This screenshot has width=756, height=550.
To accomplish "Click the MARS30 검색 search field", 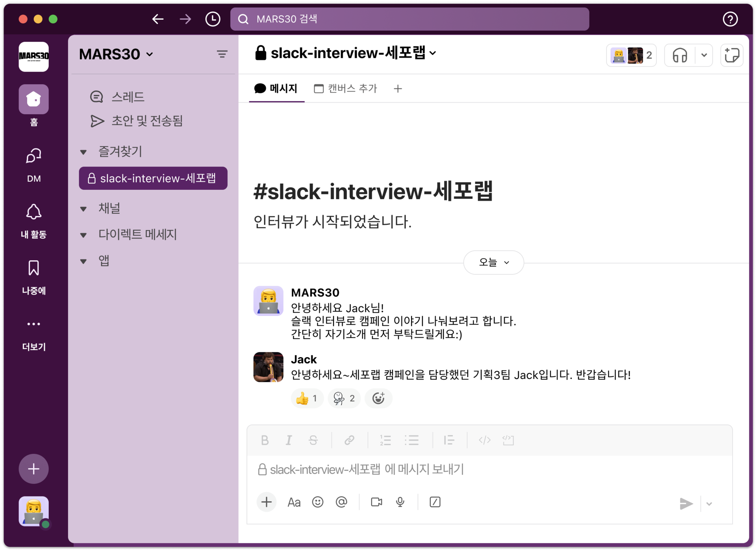I will tap(409, 19).
